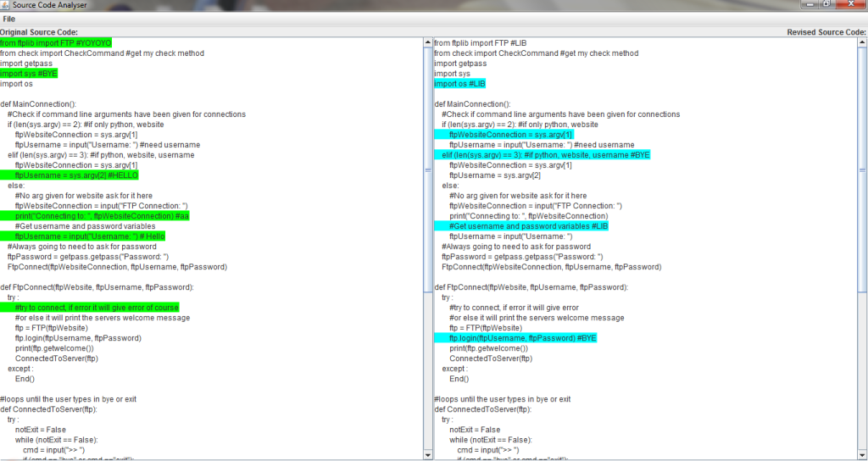
Task: Click the Revised pane's scroll up arrow
Action: tap(862, 42)
